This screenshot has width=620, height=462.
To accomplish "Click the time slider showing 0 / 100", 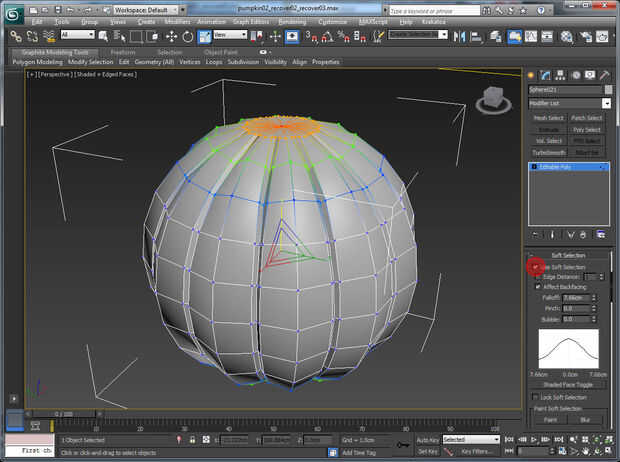I will [x=62, y=413].
